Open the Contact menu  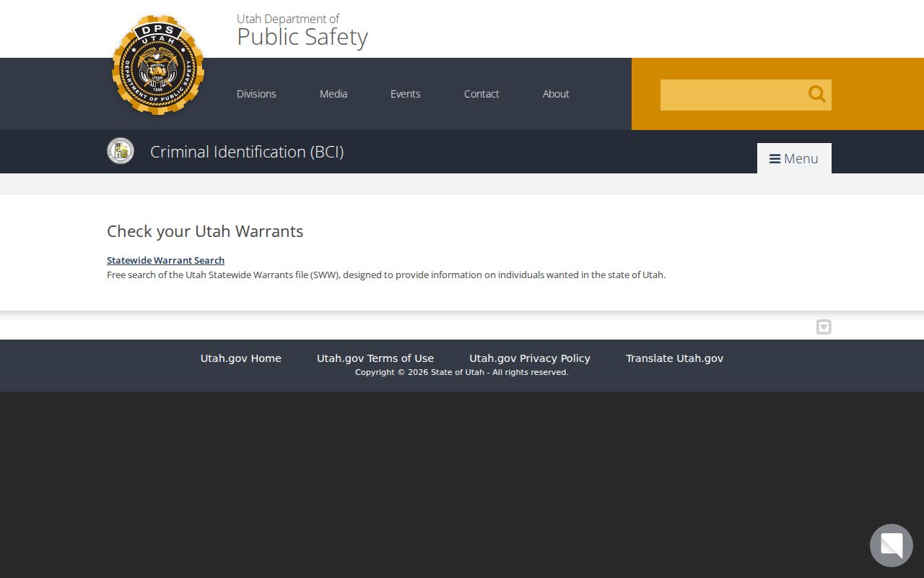481,94
